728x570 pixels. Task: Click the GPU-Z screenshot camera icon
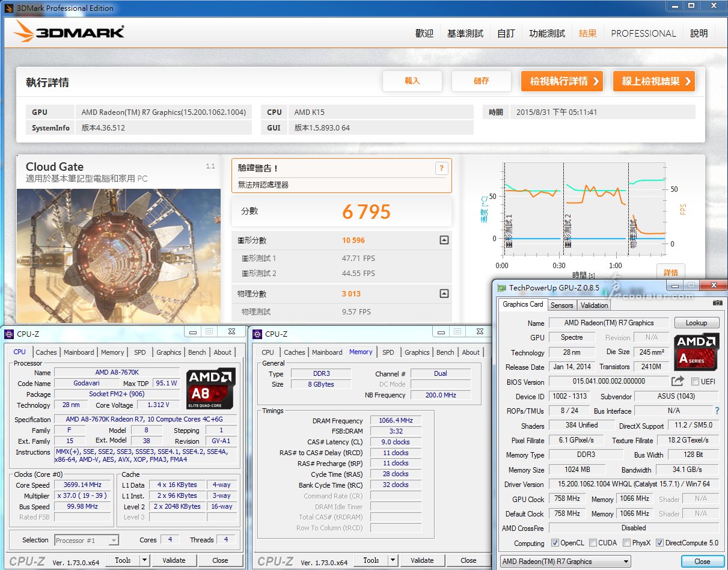tap(717, 303)
